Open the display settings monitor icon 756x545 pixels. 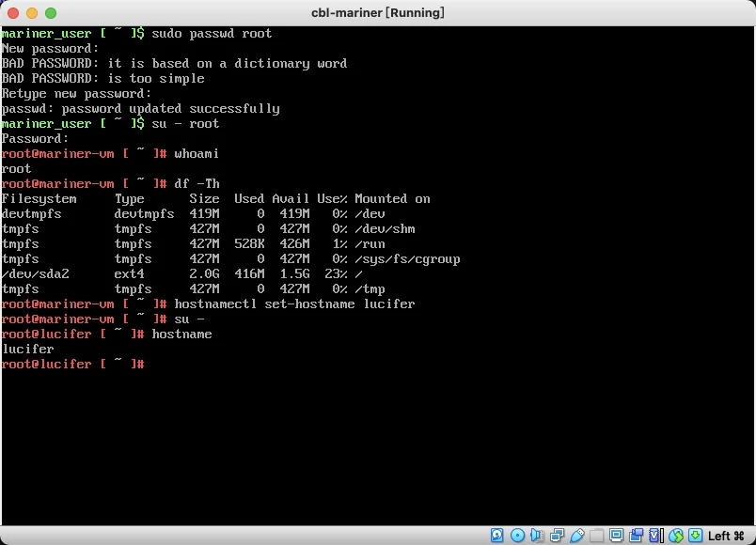[616, 535]
